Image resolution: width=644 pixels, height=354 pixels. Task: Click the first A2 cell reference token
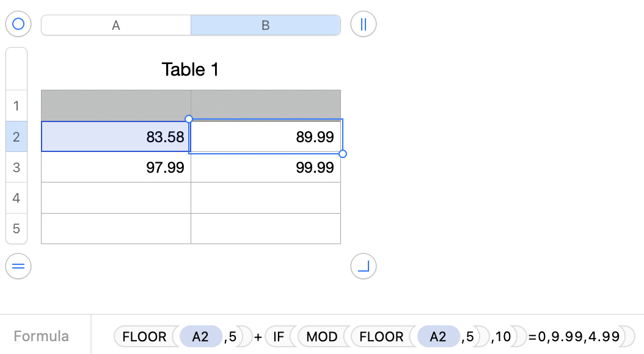(200, 336)
